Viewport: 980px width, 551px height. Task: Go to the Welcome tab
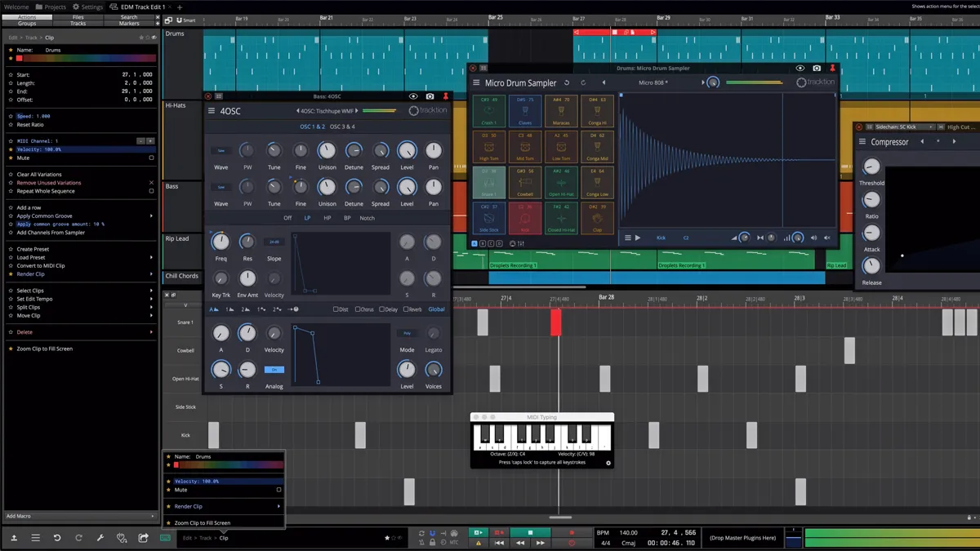click(x=16, y=7)
